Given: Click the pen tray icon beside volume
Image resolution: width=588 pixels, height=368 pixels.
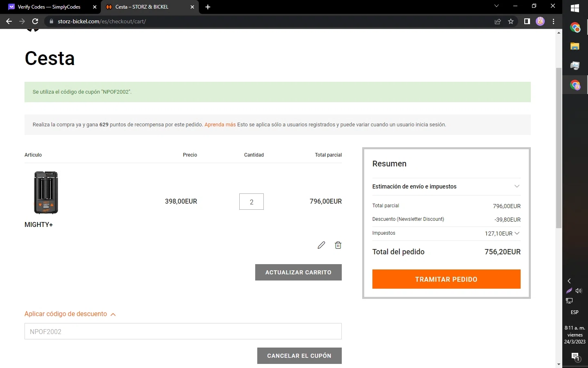Looking at the screenshot, I should 569,291.
